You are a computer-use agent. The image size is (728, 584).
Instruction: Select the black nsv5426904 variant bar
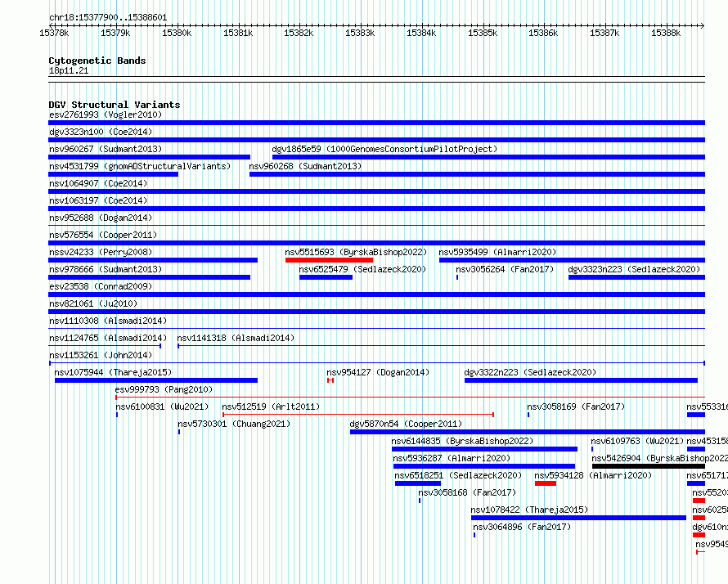(x=648, y=466)
